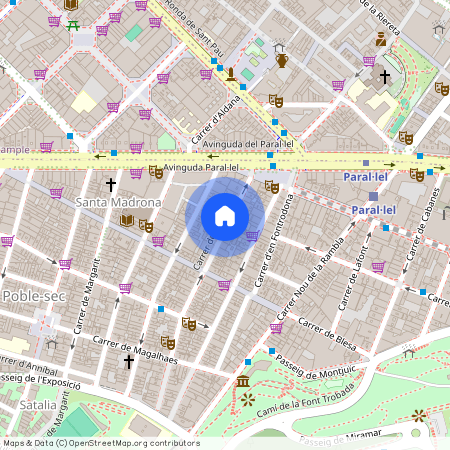Select the Carrer de Cabanes label

(423, 224)
